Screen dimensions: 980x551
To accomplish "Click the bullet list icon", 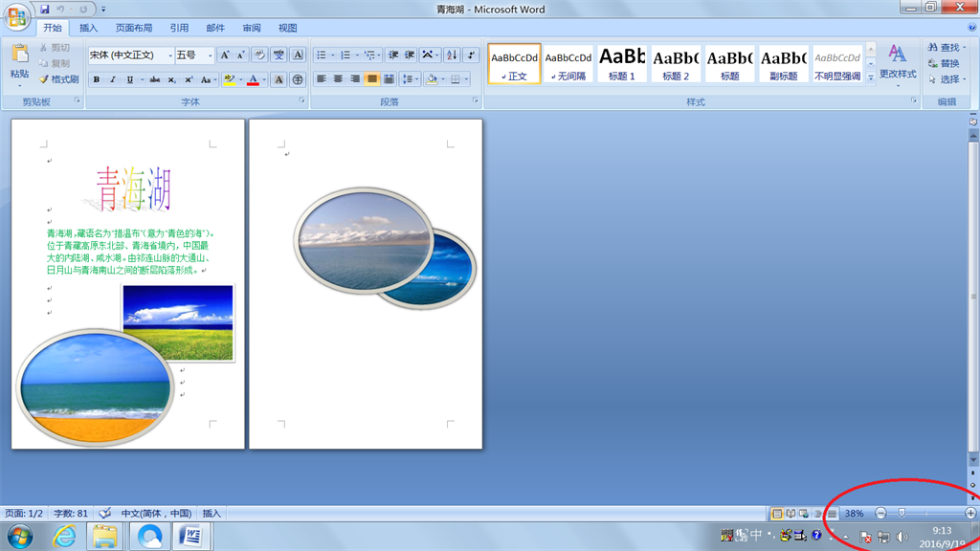I will tap(322, 55).
